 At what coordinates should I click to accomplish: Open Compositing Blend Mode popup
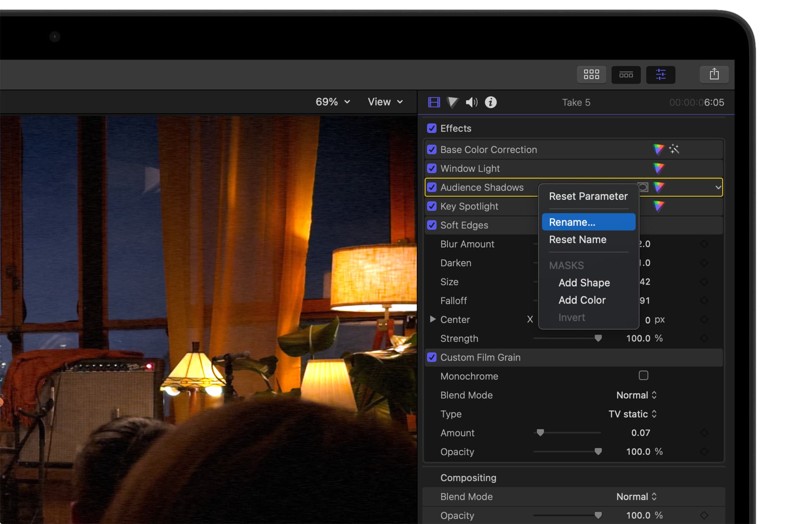(636, 496)
